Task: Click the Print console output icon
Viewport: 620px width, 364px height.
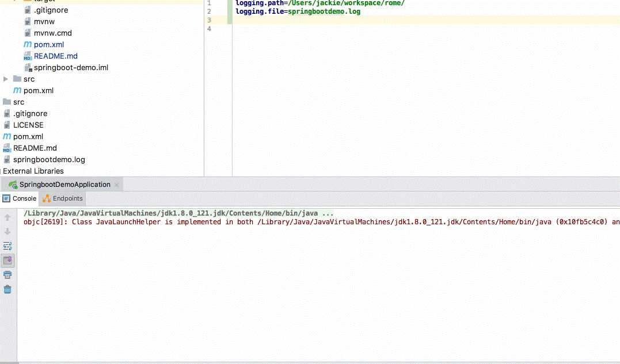Action: (7, 275)
